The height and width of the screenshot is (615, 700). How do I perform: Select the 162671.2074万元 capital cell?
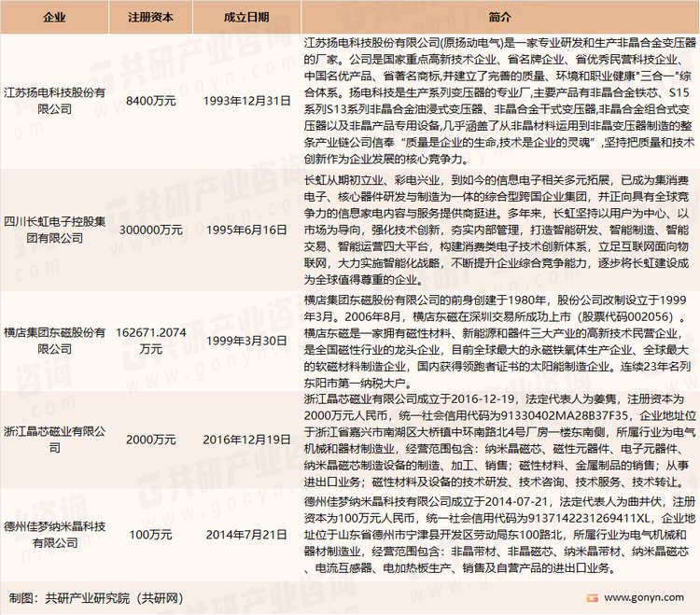click(150, 341)
